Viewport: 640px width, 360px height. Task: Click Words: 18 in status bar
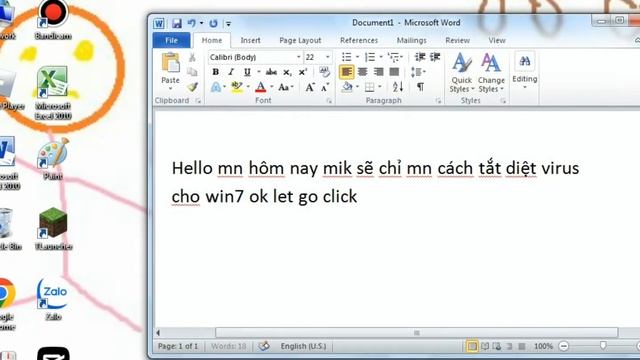[x=229, y=346]
